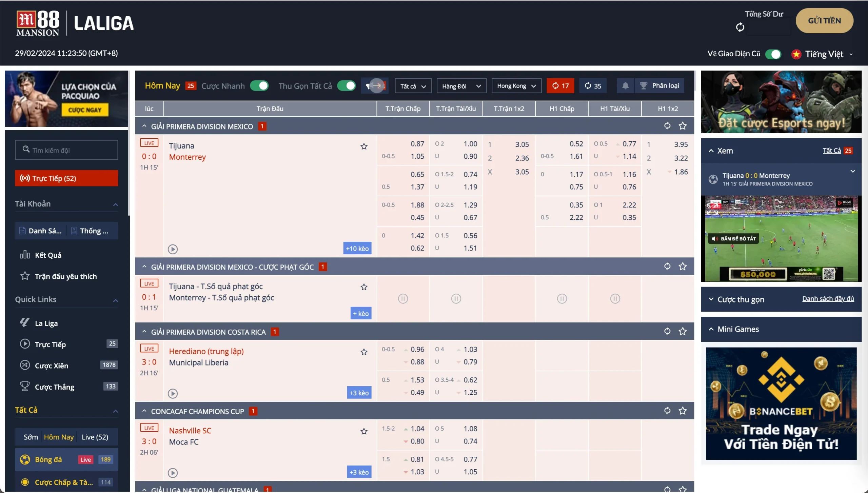Refresh the CONCACAF Champions Cup league
Screen dimensions: 868x493
coord(667,411)
